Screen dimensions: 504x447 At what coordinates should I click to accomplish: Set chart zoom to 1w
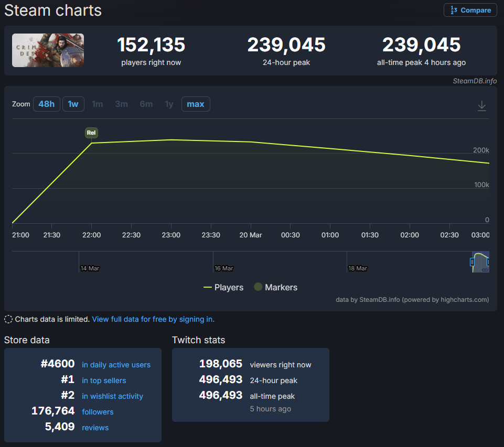(x=73, y=104)
